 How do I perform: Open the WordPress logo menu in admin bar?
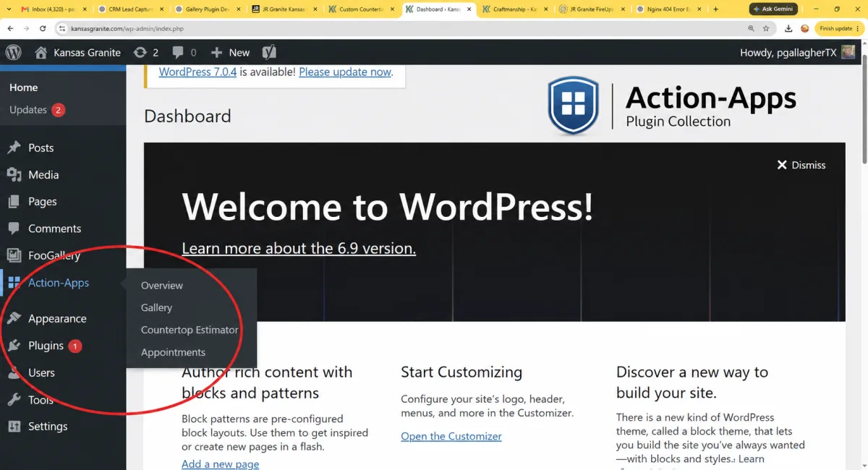pos(14,52)
